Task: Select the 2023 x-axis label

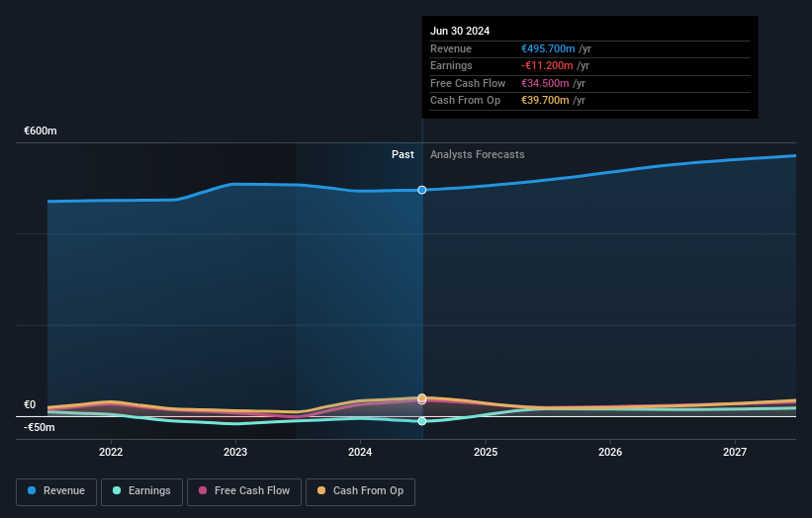Action: point(235,453)
